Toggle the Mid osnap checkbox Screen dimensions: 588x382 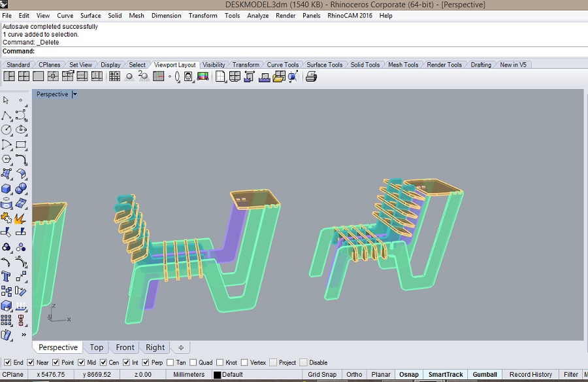82,362
